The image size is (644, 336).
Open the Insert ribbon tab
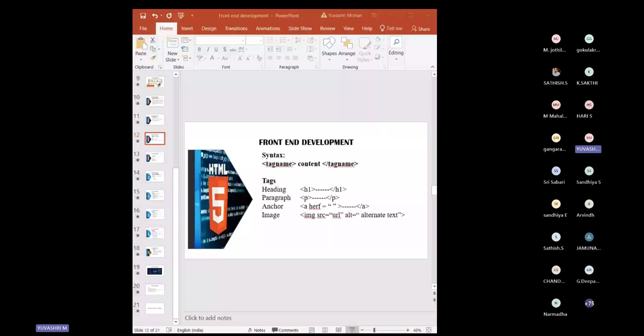(x=187, y=29)
